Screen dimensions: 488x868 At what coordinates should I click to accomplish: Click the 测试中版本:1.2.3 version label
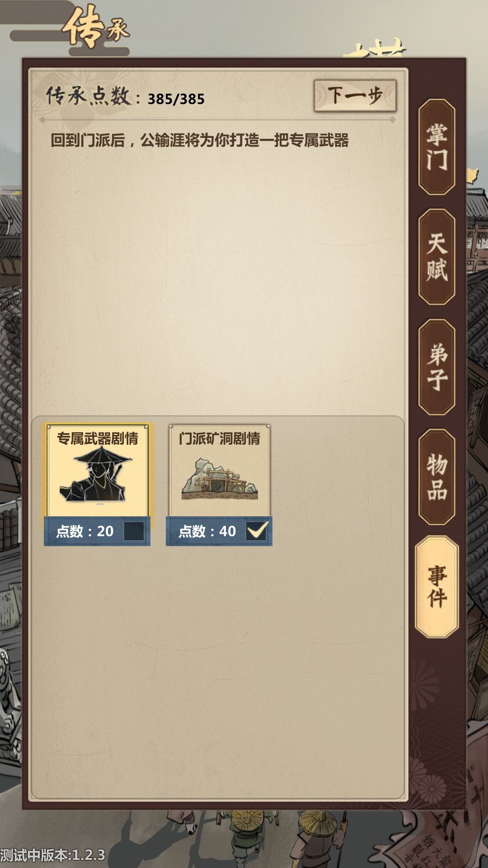tap(52, 855)
